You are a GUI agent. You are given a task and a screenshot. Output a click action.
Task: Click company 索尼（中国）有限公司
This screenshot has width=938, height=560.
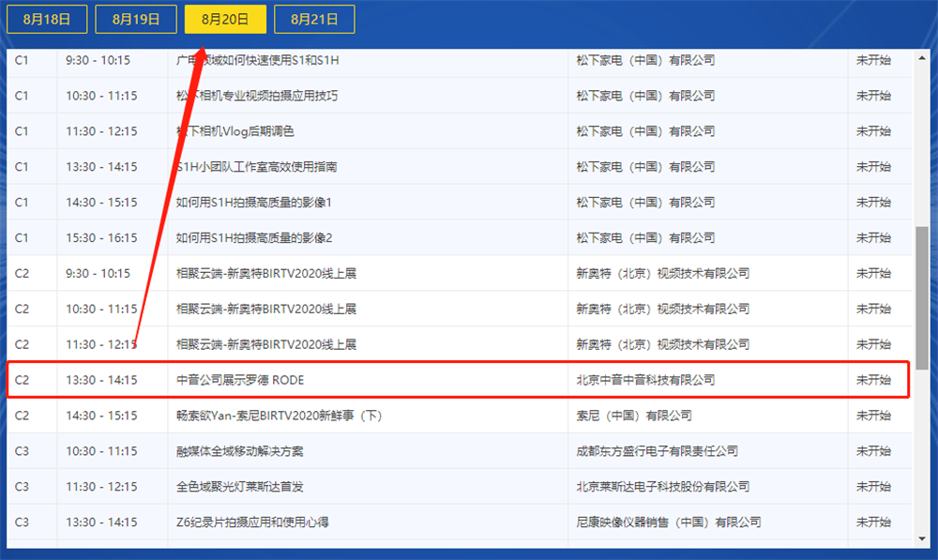pos(634,416)
